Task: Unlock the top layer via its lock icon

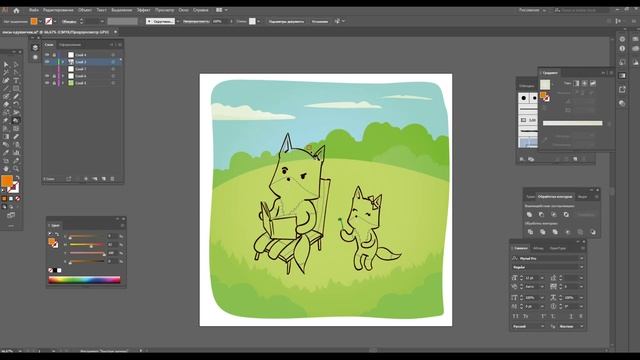Action: tap(54, 55)
